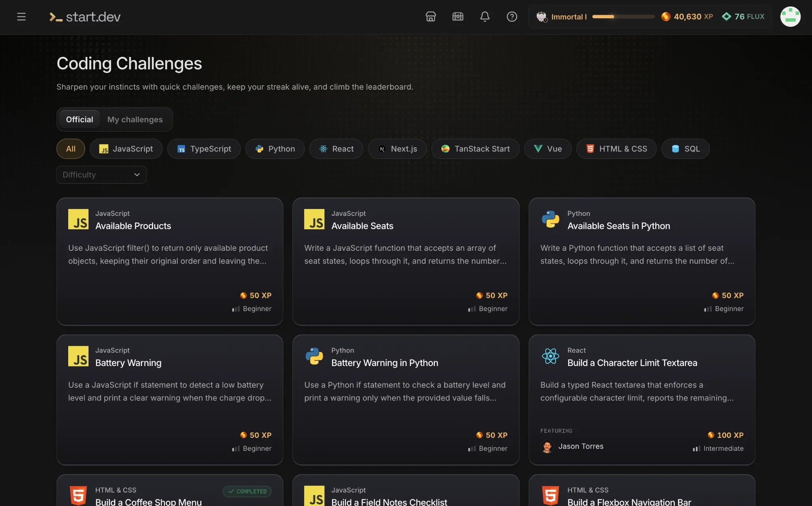Click Python icon on Battery Warning in Python
This screenshot has width=812, height=506.
(x=314, y=356)
